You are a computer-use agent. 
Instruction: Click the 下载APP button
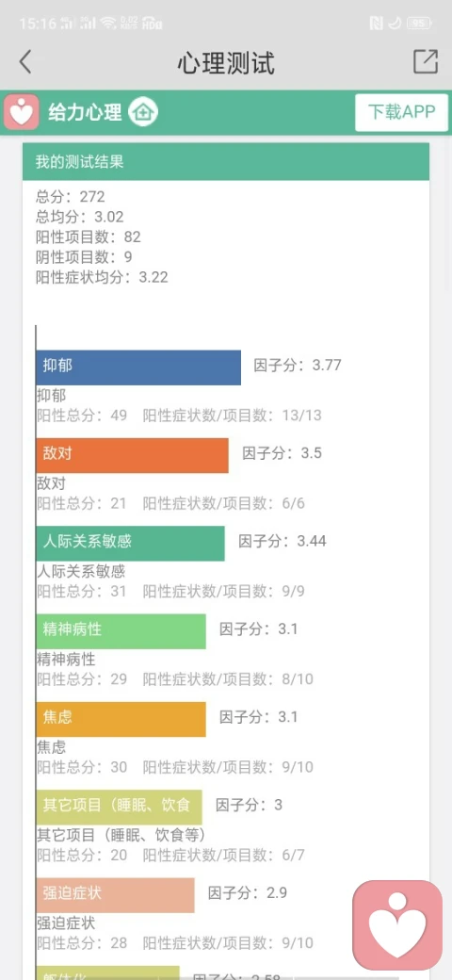pos(401,112)
